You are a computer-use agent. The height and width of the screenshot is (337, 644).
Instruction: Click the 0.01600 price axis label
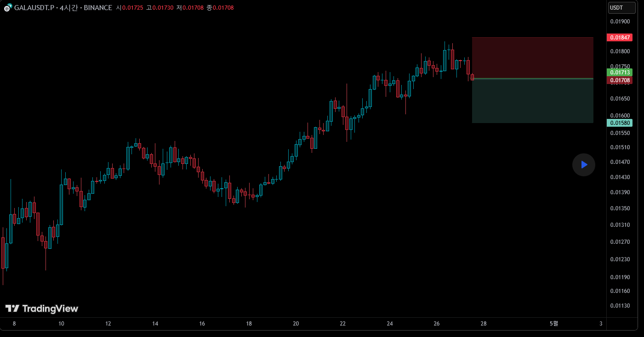pos(620,116)
